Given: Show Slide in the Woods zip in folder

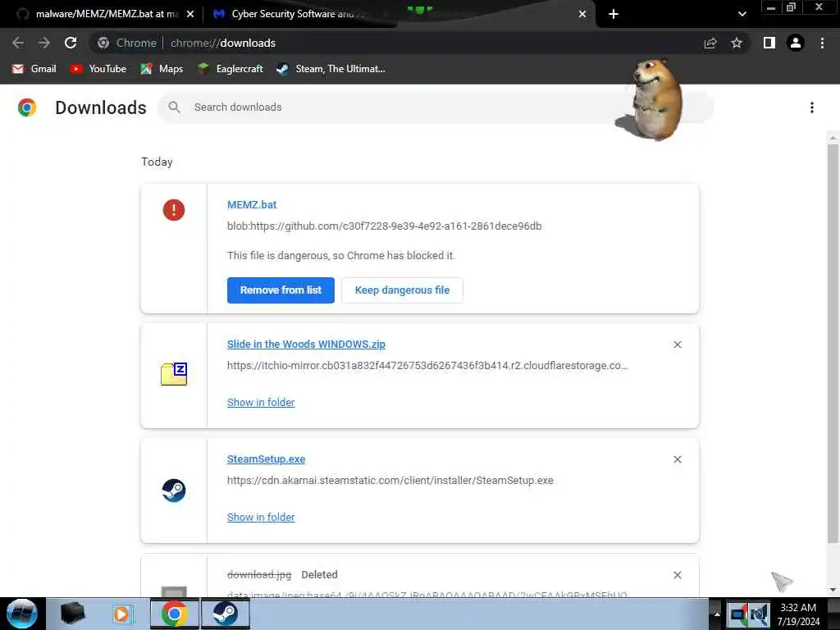Looking at the screenshot, I should [261, 402].
